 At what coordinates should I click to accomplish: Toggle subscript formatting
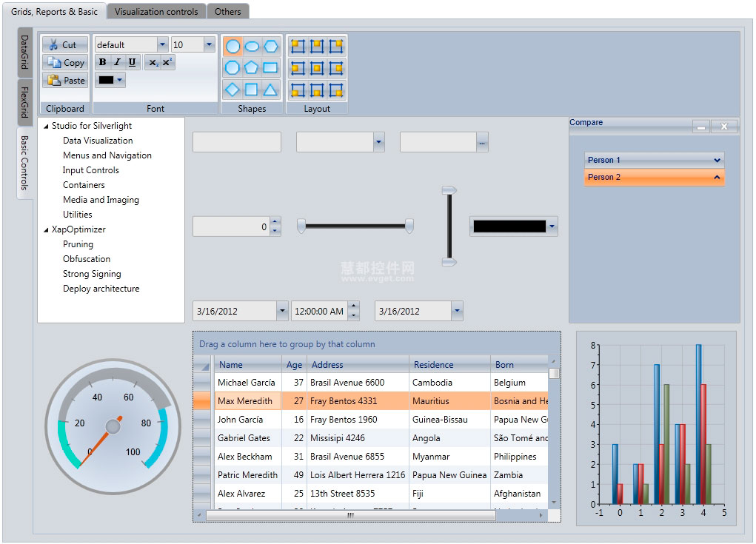(153, 63)
